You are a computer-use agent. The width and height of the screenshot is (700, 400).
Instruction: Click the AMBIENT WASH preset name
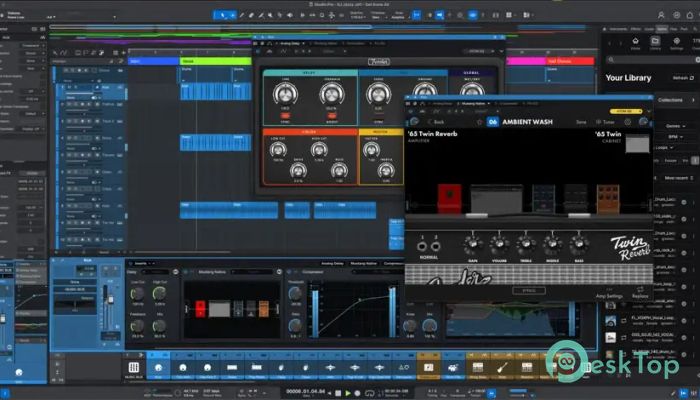click(527, 122)
